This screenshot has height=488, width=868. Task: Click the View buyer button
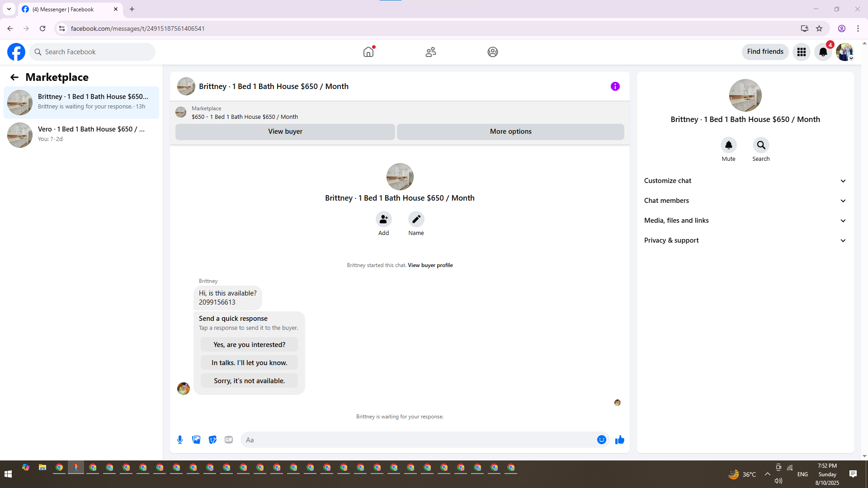click(285, 131)
